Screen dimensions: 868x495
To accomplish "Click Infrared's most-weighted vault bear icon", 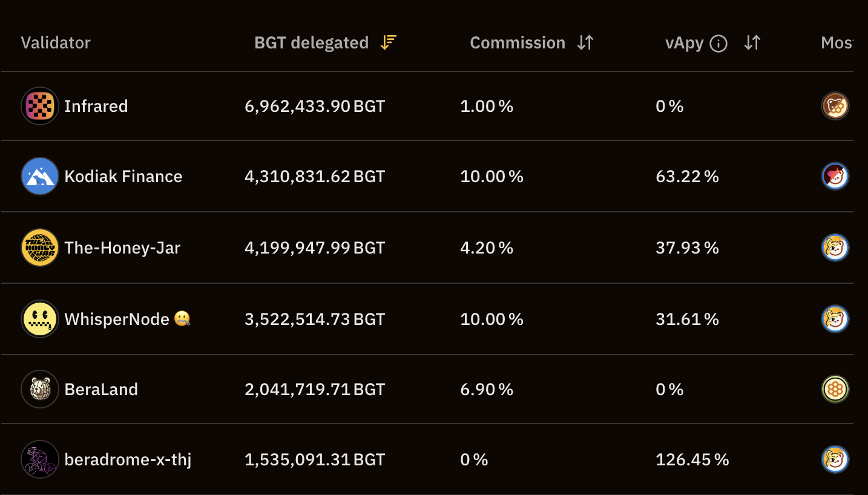I will [x=835, y=106].
